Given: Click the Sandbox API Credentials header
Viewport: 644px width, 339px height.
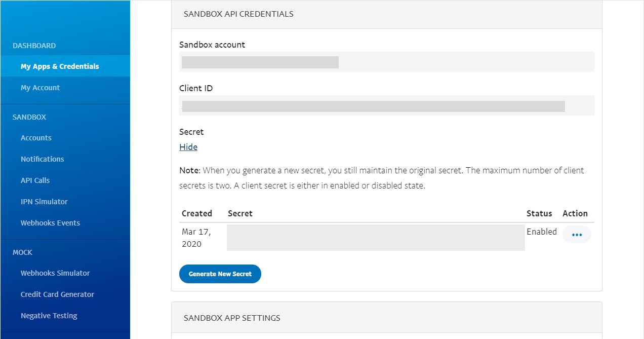Looking at the screenshot, I should [238, 14].
